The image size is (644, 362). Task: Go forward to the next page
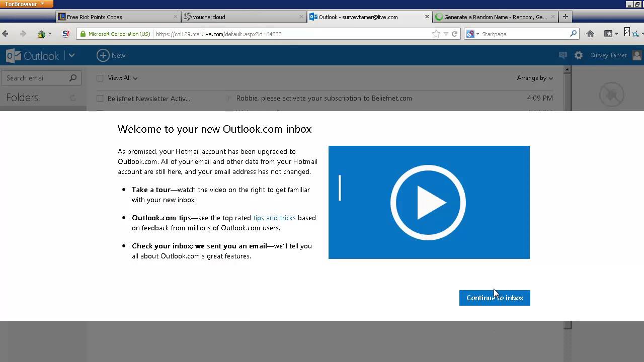(23, 34)
